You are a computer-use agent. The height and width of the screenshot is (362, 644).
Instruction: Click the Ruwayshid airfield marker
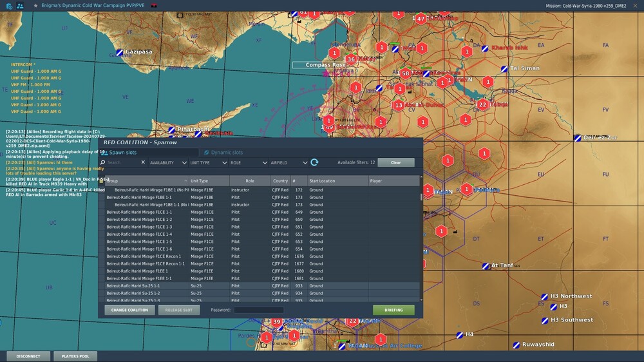[516, 345]
